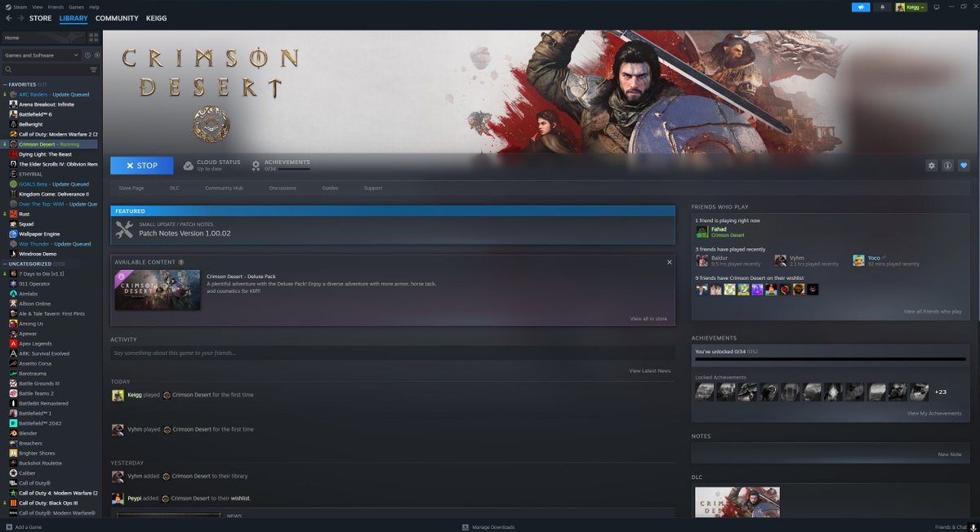
Task: Open the Keigg account dropdown
Action: tap(911, 7)
